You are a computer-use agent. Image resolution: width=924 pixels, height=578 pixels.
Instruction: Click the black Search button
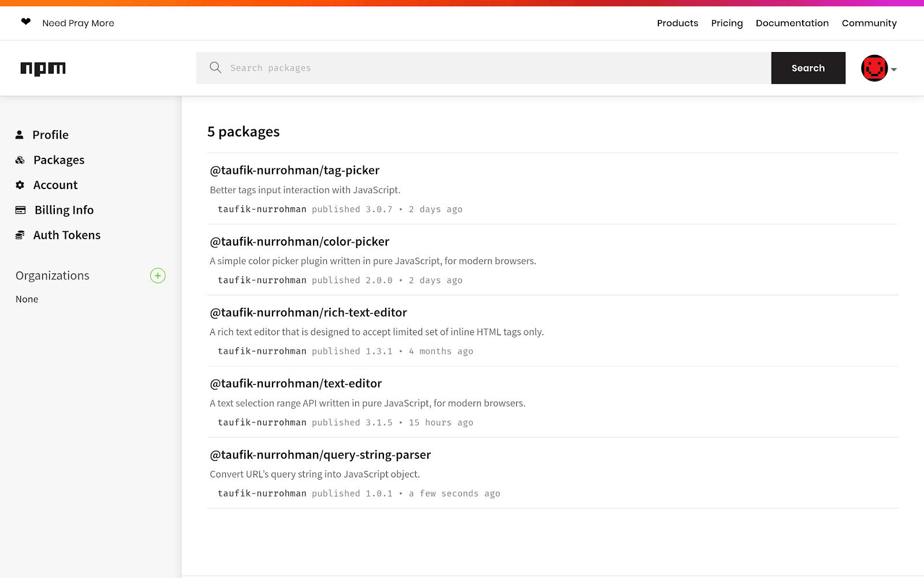click(808, 68)
